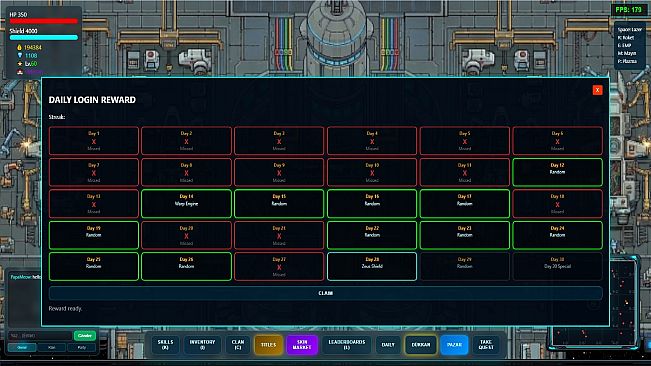This screenshot has width=651, height=366.
Task: Click the Day 15 Random card
Action: 279,203
